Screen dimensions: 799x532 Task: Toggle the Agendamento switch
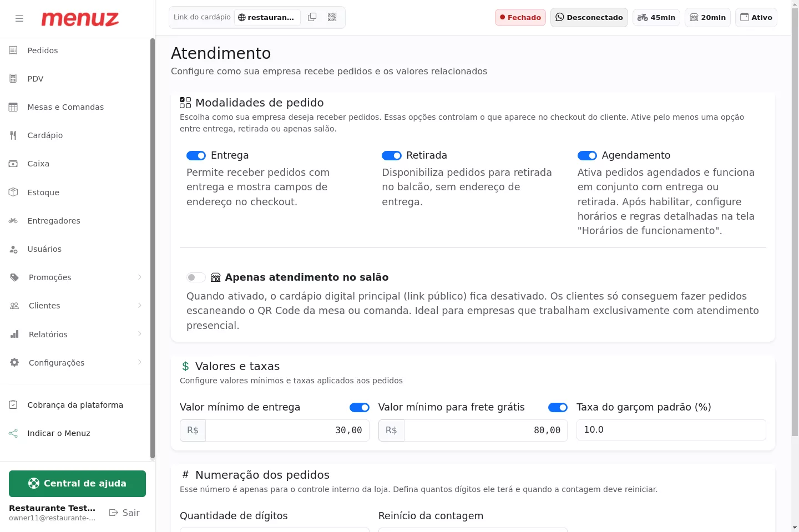pyautogui.click(x=587, y=155)
